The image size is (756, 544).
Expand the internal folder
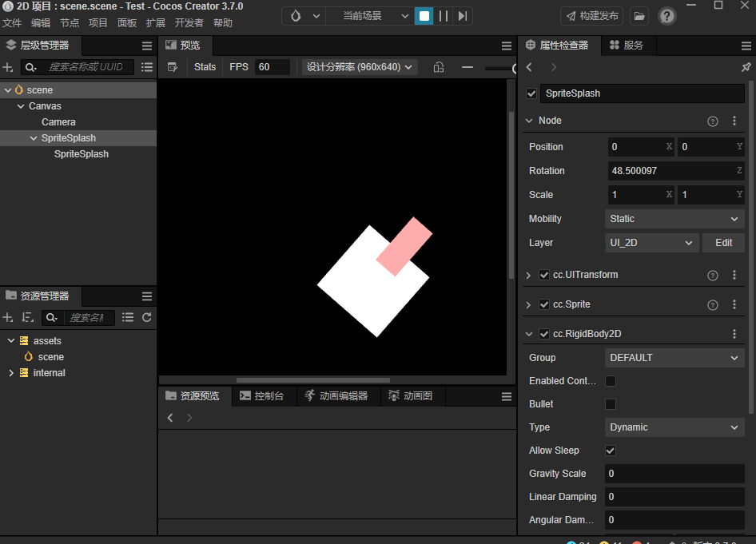(11, 373)
